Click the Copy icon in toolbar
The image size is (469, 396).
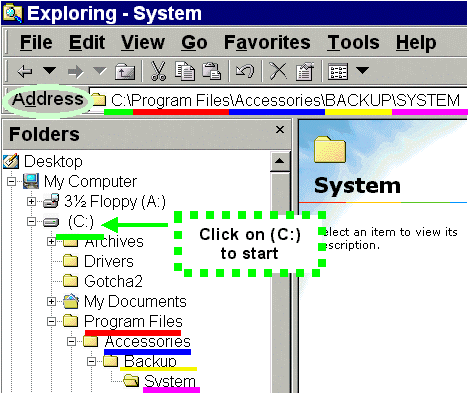[185, 71]
